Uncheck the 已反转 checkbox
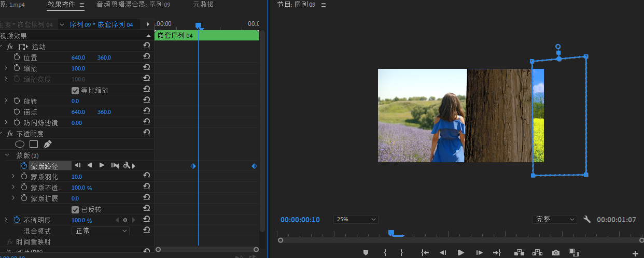 pyautogui.click(x=75, y=209)
